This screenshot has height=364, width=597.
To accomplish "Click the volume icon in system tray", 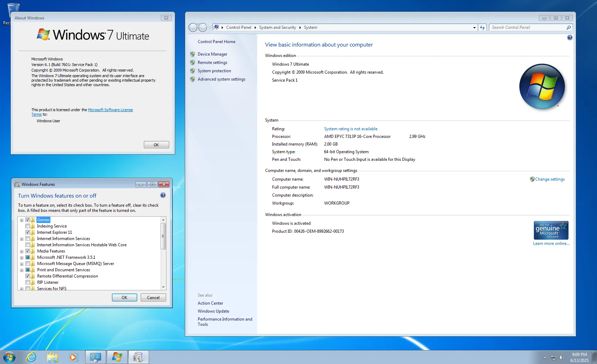I will (562, 357).
